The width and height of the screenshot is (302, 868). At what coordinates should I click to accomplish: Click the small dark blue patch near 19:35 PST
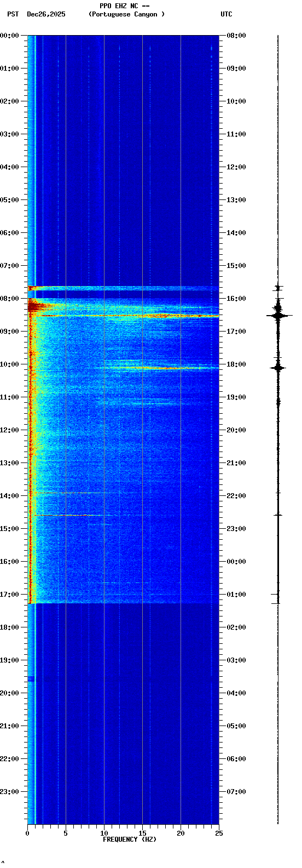point(31,678)
